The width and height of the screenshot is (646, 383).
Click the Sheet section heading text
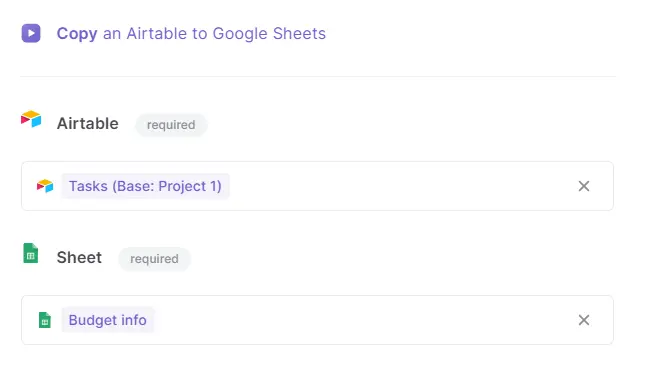pyautogui.click(x=79, y=257)
